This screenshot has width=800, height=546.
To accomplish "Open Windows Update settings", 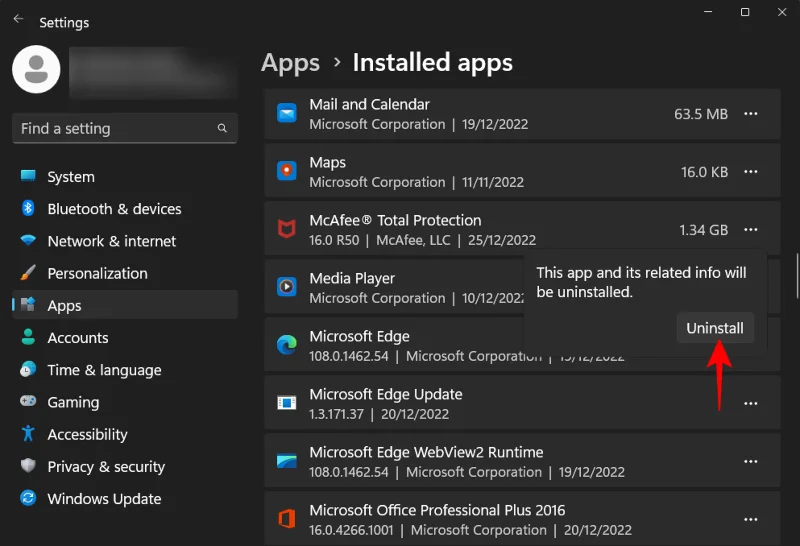I will click(125, 499).
